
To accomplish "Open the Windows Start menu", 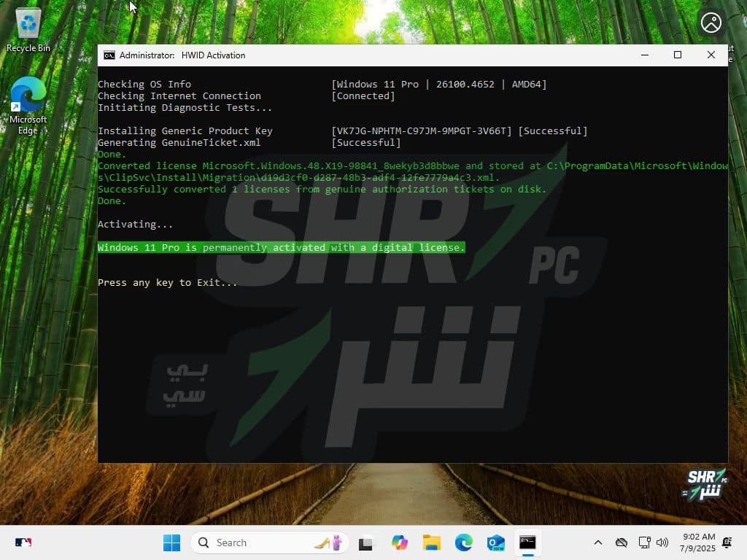I will point(171,542).
